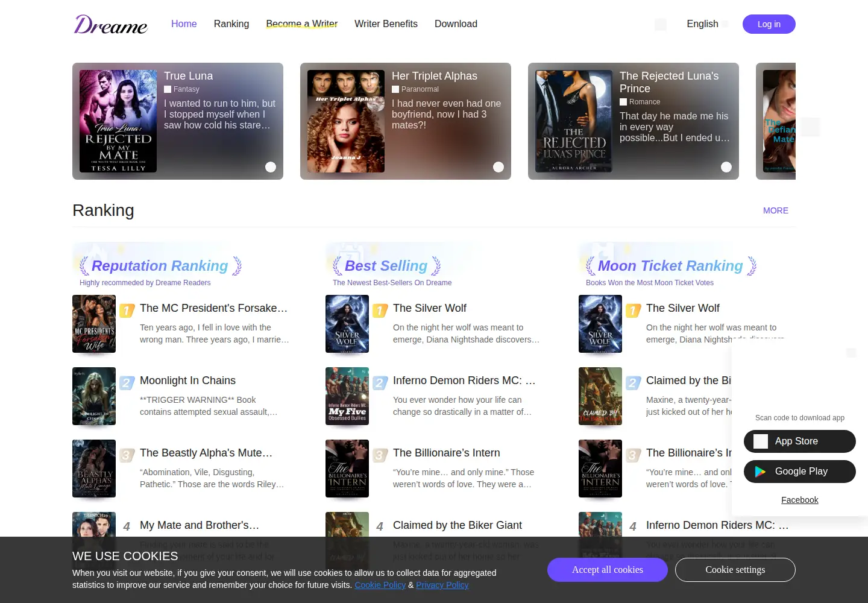The width and height of the screenshot is (868, 603).
Task: Click the Google Play download button
Action: click(800, 472)
